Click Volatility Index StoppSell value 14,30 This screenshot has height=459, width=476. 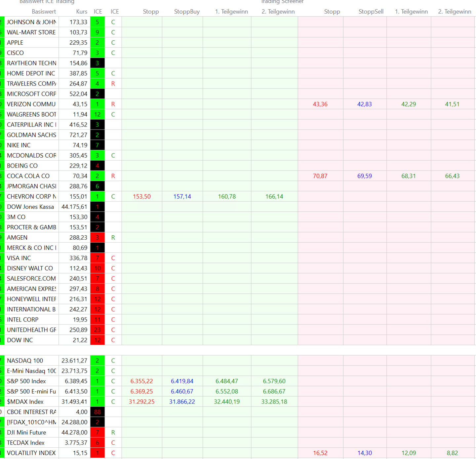coord(365,453)
